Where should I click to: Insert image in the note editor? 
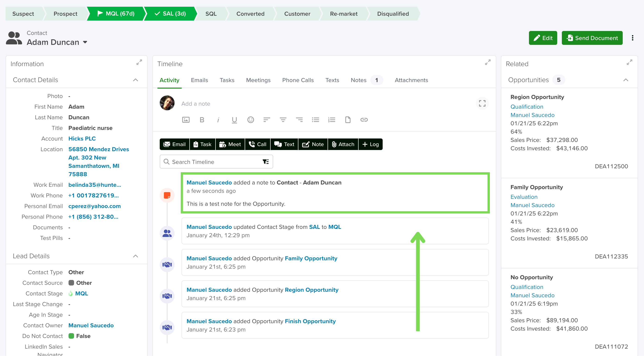tap(186, 120)
